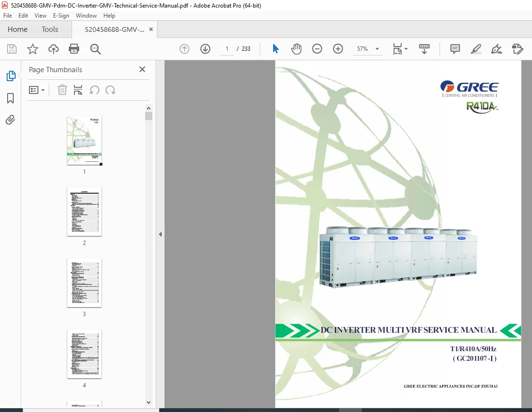The width and height of the screenshot is (532, 412).
Task: Expand fit page options arrow
Action: (406, 49)
